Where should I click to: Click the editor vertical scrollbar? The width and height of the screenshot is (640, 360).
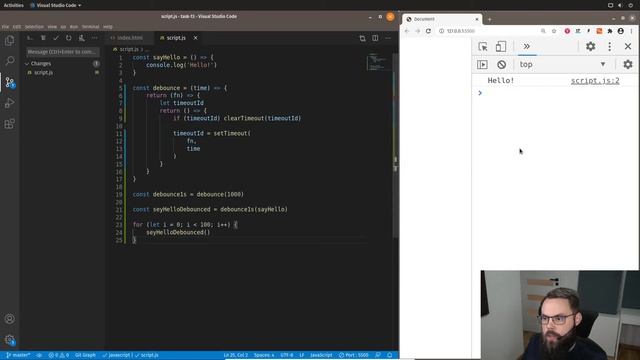(395, 144)
